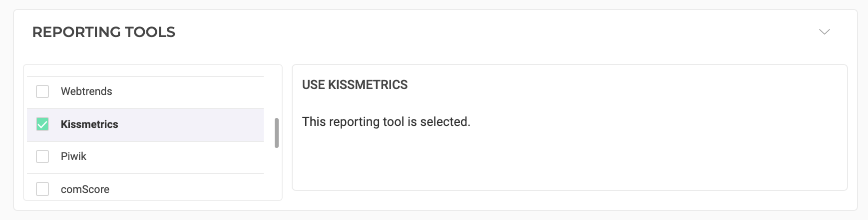Uncheck the Kissmetrics checkbox
This screenshot has width=868, height=220.
[x=42, y=124]
